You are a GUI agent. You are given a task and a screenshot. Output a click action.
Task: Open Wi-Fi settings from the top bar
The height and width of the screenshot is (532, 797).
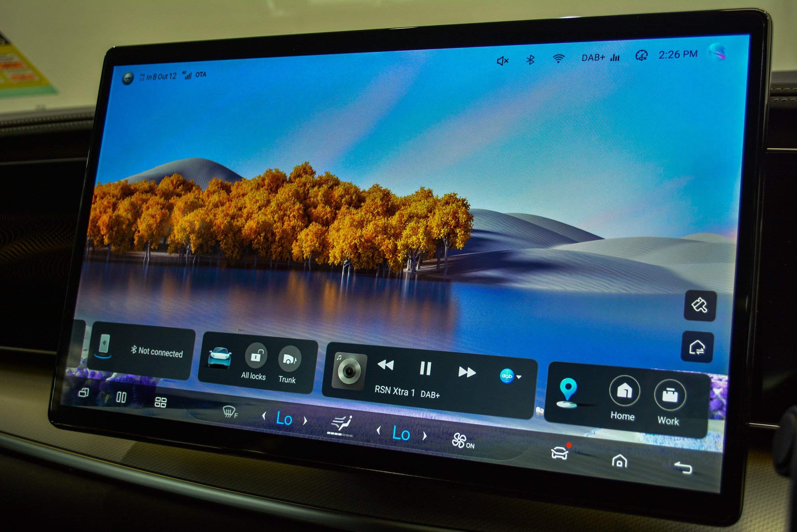[x=559, y=59]
